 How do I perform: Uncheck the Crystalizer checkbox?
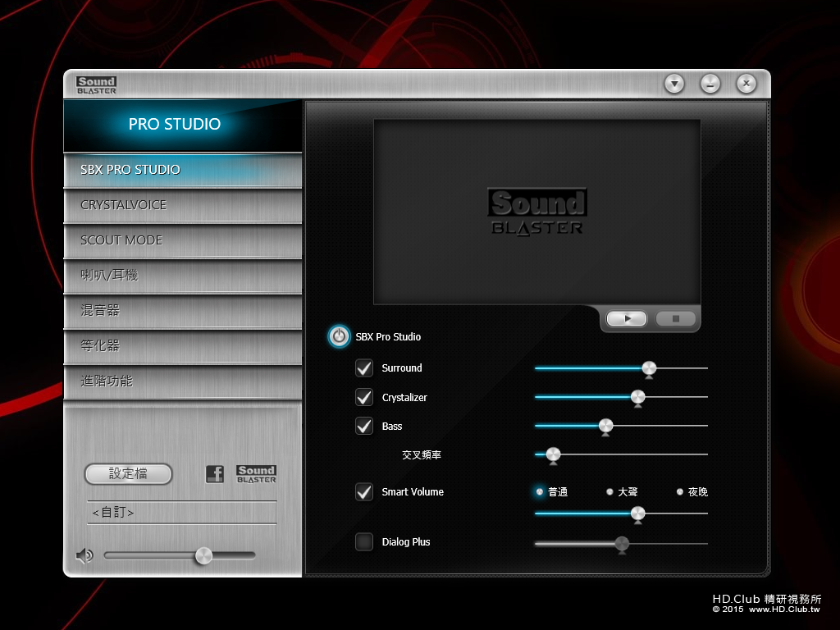(364, 397)
